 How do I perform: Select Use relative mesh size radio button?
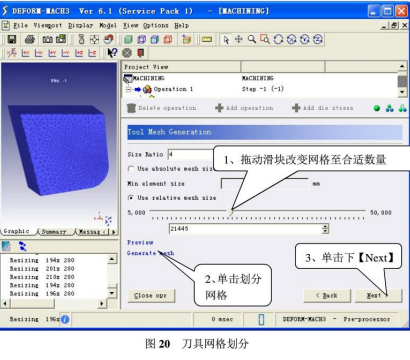[131, 198]
